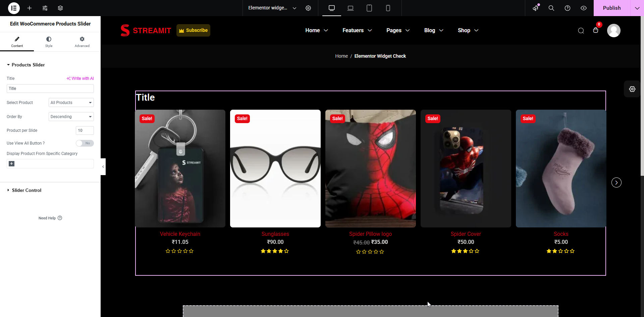Click the Sale! badge on Socks

tap(528, 118)
